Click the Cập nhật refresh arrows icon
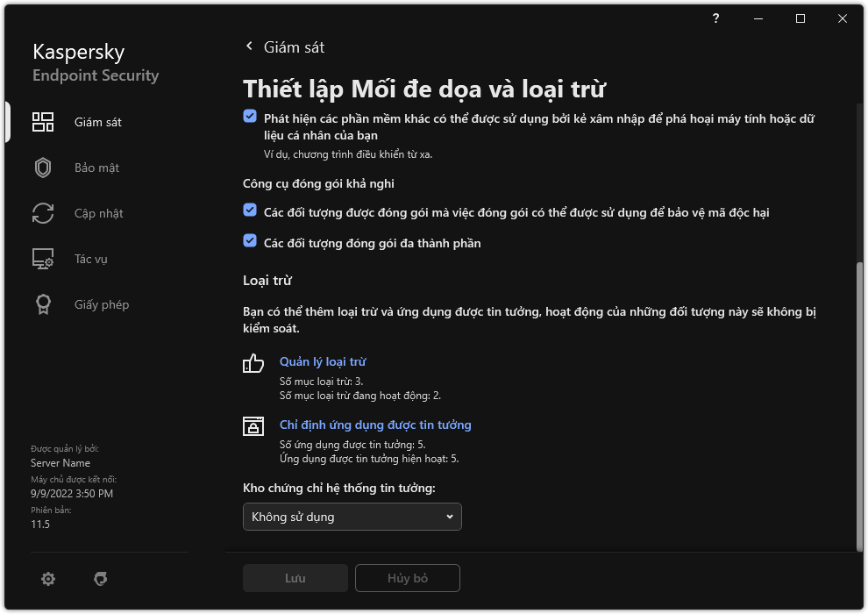 click(43, 213)
